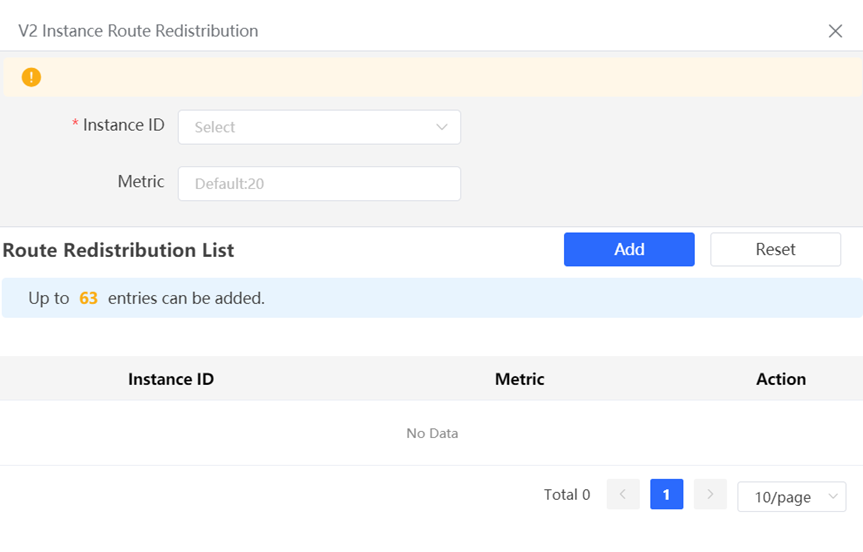Click the Action column header
This screenshot has width=863, height=552.
(780, 379)
